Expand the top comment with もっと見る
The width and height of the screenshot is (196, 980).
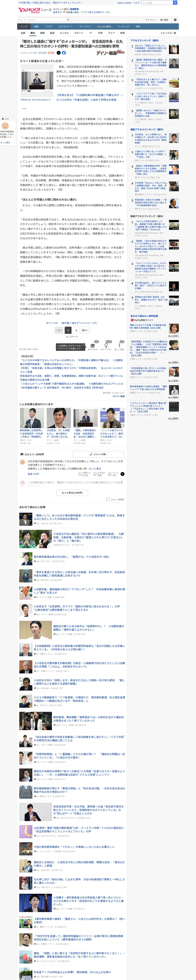(95, 469)
